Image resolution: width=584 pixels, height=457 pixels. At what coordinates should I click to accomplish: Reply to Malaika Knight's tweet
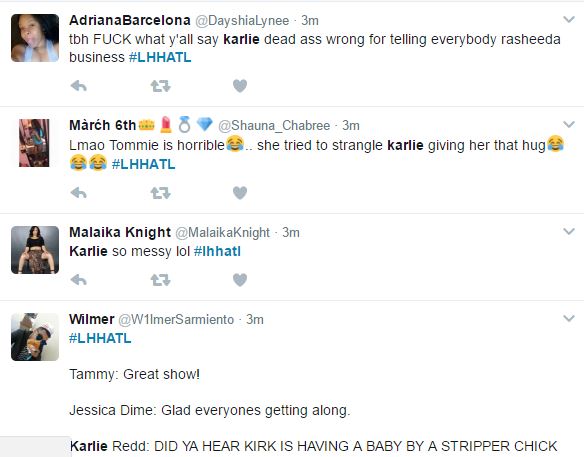point(79,280)
